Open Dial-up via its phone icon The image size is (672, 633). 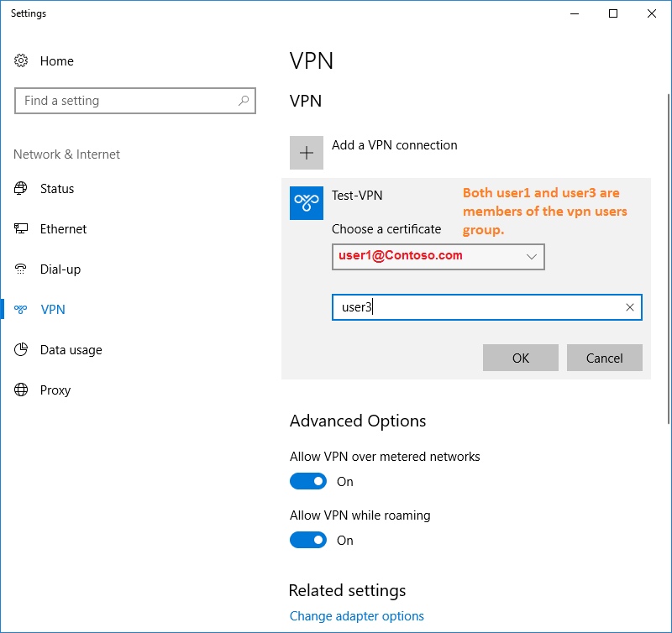point(20,269)
